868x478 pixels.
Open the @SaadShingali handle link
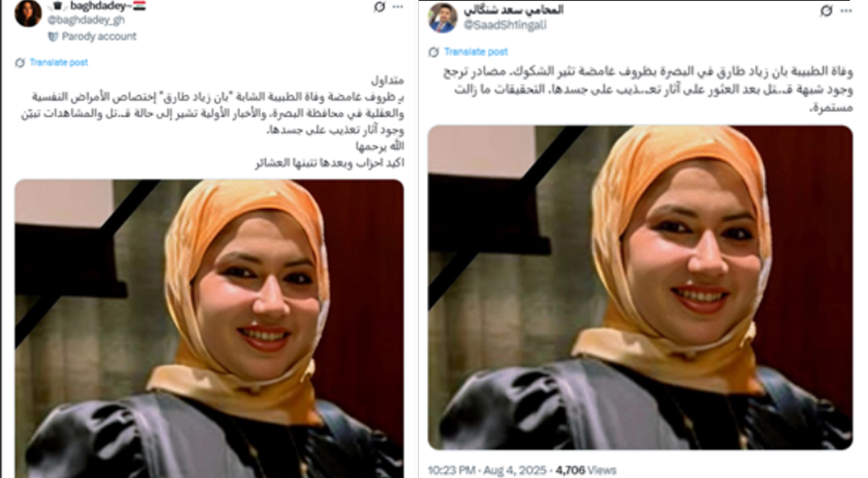[505, 25]
